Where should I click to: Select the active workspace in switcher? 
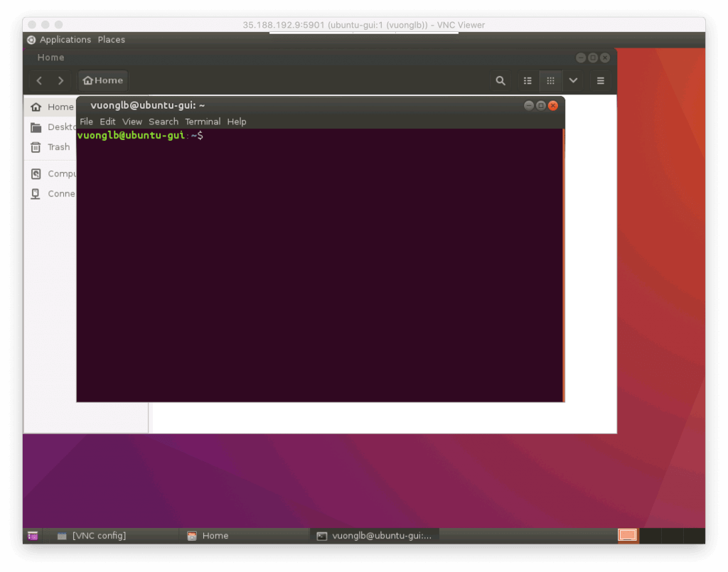(627, 535)
